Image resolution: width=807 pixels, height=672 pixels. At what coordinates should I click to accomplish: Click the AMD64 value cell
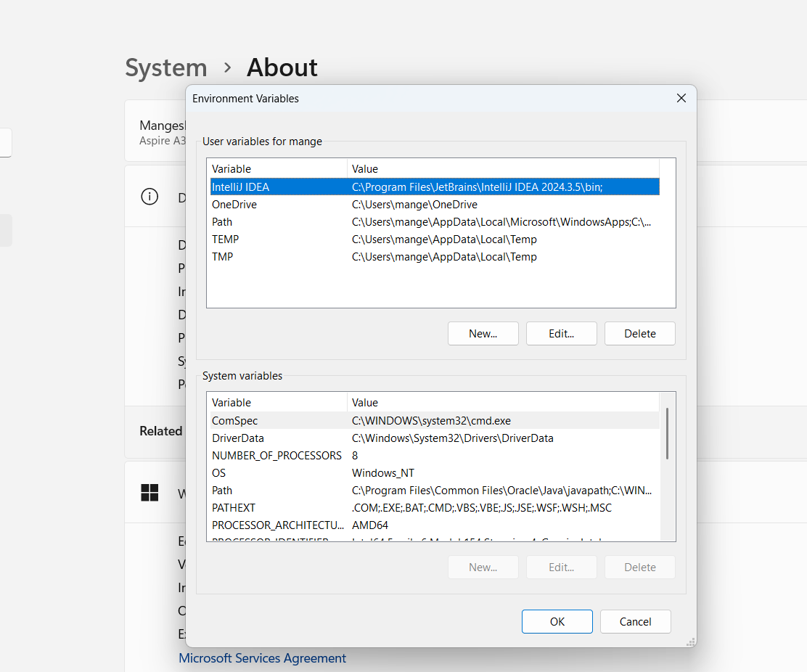(x=370, y=525)
